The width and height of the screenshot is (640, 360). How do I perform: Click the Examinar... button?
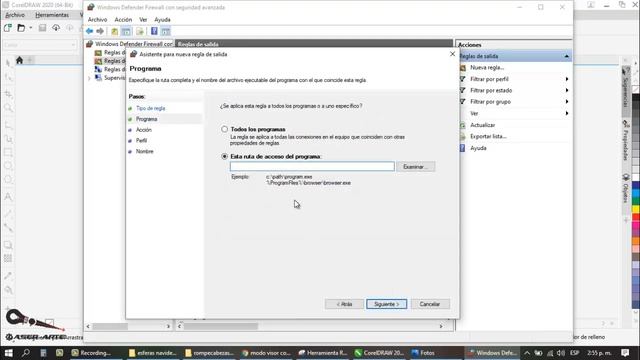tap(416, 167)
